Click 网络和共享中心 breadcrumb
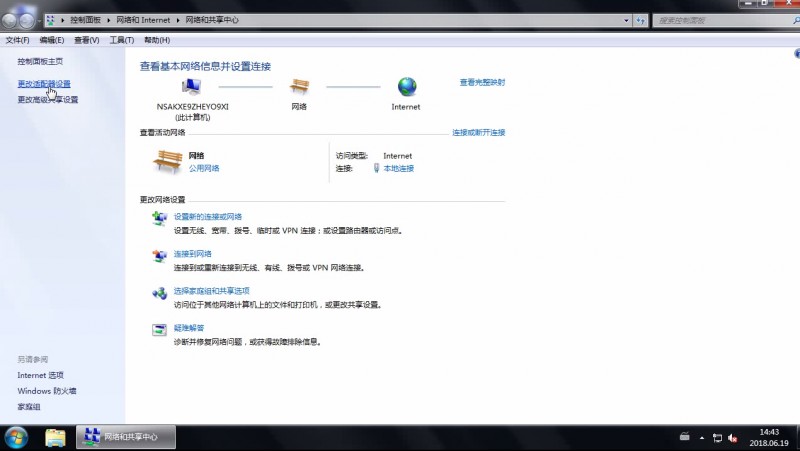This screenshot has height=451, width=800. point(212,20)
